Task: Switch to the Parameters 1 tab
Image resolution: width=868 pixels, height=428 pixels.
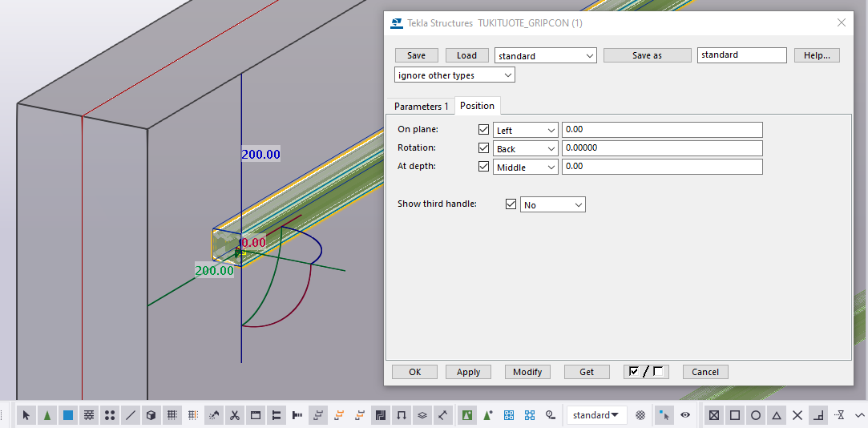Action: tap(421, 107)
